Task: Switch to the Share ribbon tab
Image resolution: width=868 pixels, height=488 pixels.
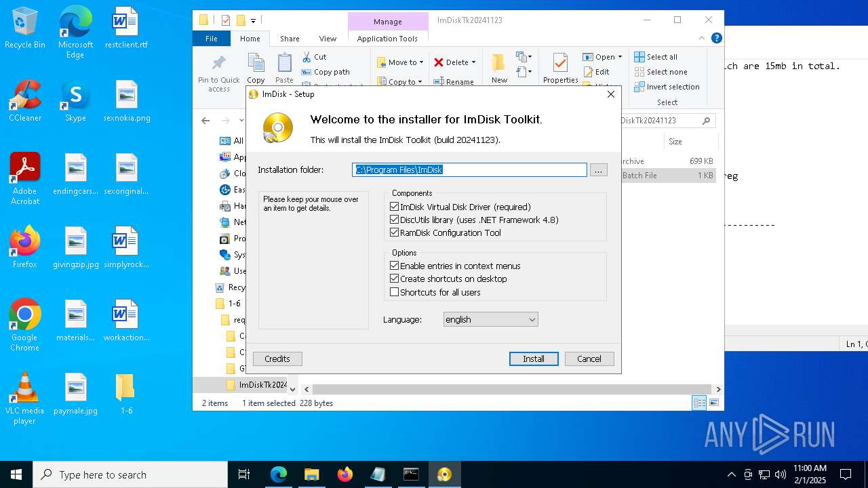Action: pos(290,39)
